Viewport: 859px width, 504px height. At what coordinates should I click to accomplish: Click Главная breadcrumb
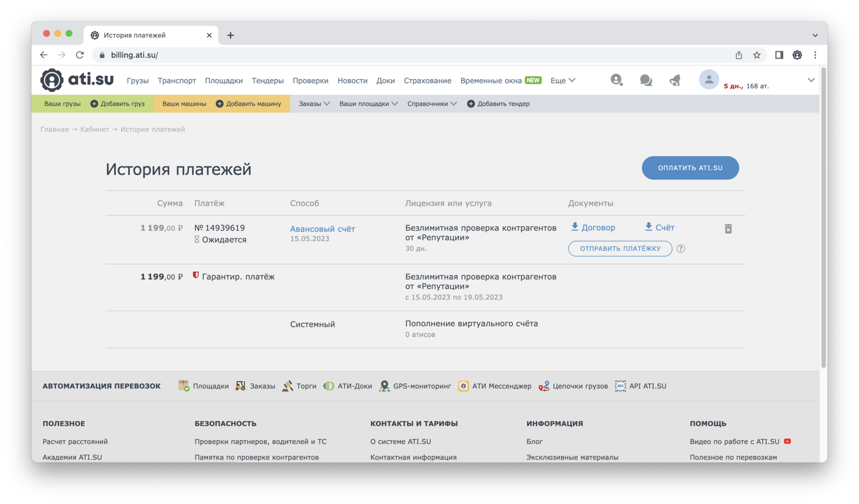pos(54,129)
